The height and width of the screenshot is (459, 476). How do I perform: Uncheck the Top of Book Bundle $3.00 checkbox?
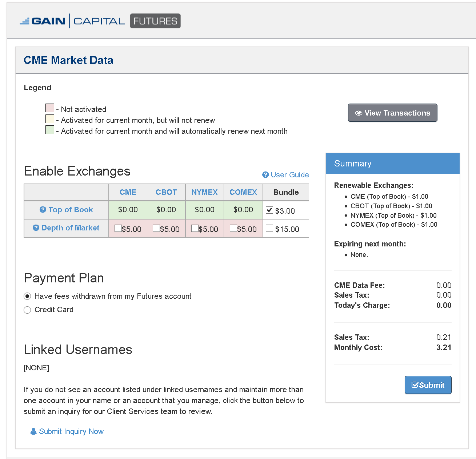(x=269, y=210)
